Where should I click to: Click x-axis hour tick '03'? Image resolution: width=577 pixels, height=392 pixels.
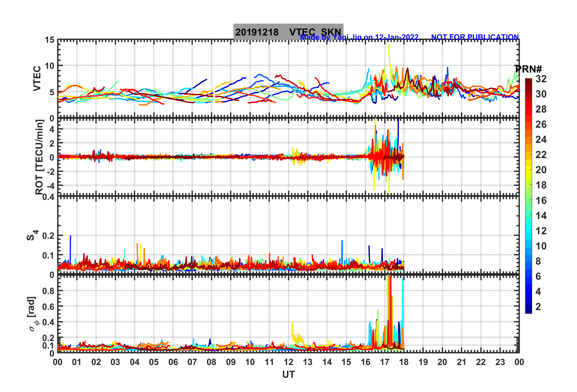(x=115, y=362)
